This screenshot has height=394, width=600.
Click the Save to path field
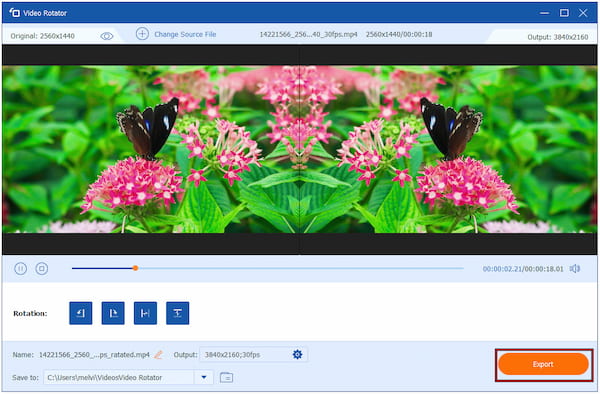tap(119, 378)
